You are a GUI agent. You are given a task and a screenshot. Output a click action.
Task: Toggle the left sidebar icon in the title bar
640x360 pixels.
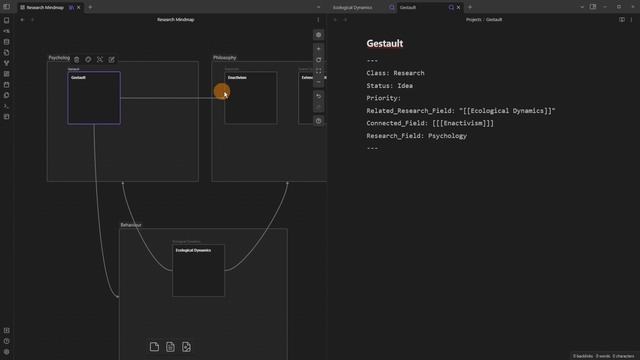[x=6, y=7]
